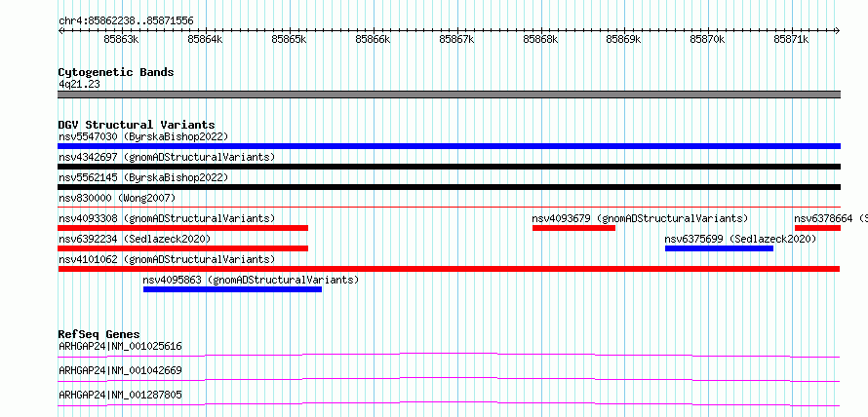Screen dimensions: 868x417
Task: Click the 85863k ruler position
Action: (121, 39)
